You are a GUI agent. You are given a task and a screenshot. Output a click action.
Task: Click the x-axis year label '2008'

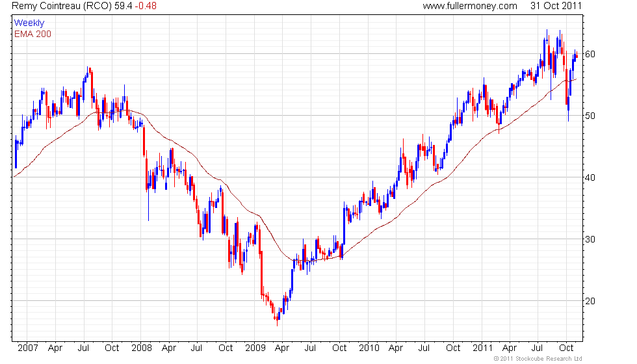pos(142,348)
